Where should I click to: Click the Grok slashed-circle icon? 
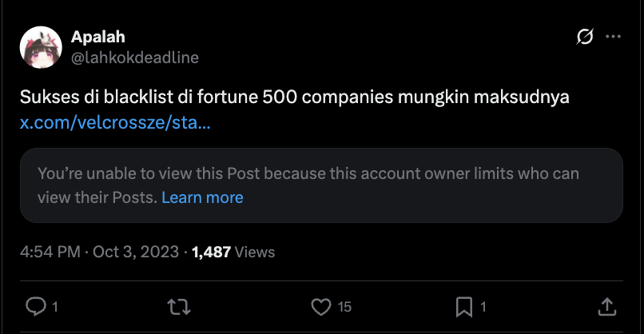coord(584,37)
